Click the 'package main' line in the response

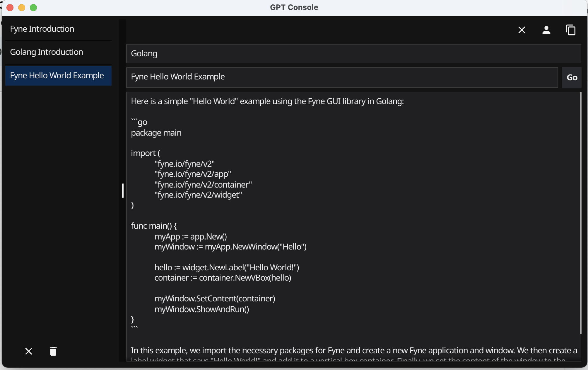[156, 133]
